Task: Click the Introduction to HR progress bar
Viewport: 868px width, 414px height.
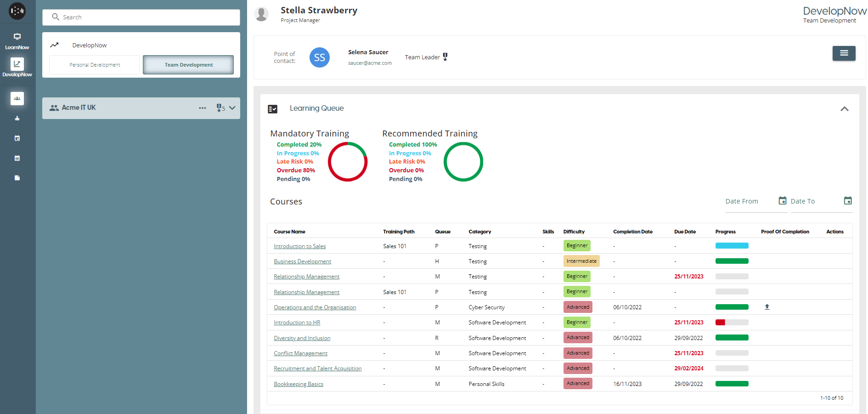Action: pyautogui.click(x=732, y=323)
